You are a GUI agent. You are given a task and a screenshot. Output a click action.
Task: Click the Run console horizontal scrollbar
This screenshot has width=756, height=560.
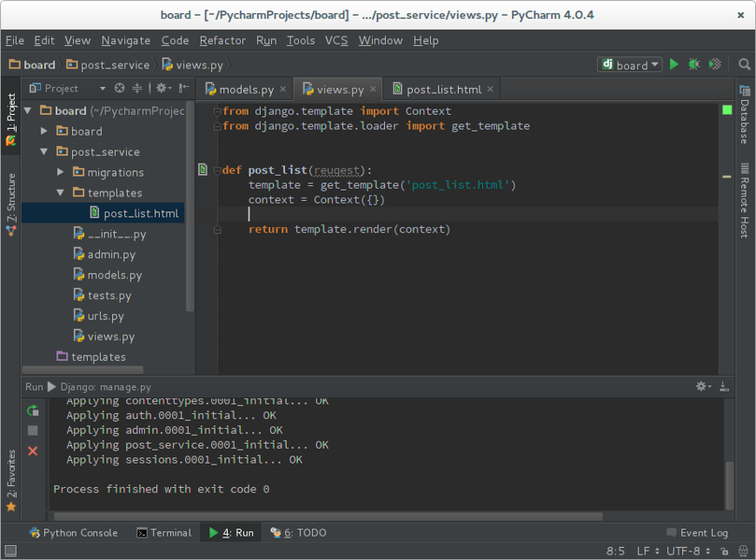pyautogui.click(x=328, y=516)
